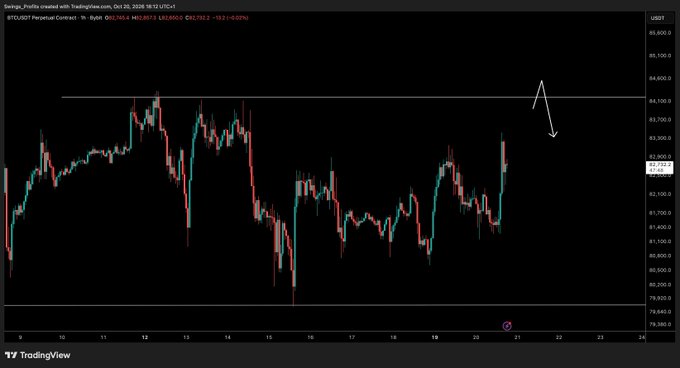The height and width of the screenshot is (368, 680).
Task: Click date label 11 on the time axis
Action: click(103, 337)
